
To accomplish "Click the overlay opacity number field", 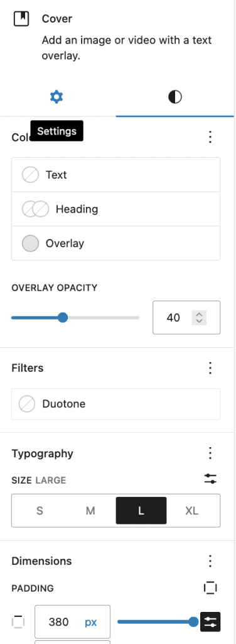I will [186, 318].
